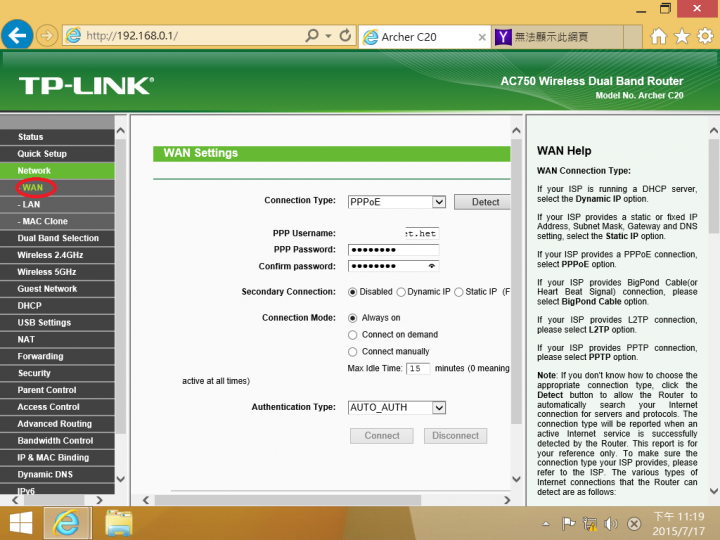Click the Action Center flag icon

[568, 523]
